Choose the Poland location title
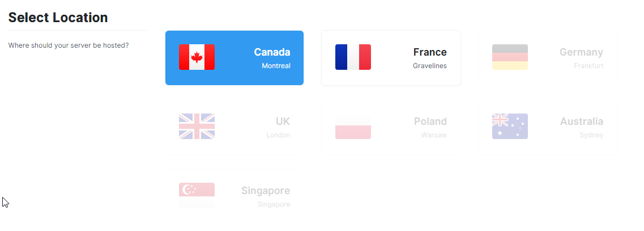The height and width of the screenshot is (231, 644). 430,121
